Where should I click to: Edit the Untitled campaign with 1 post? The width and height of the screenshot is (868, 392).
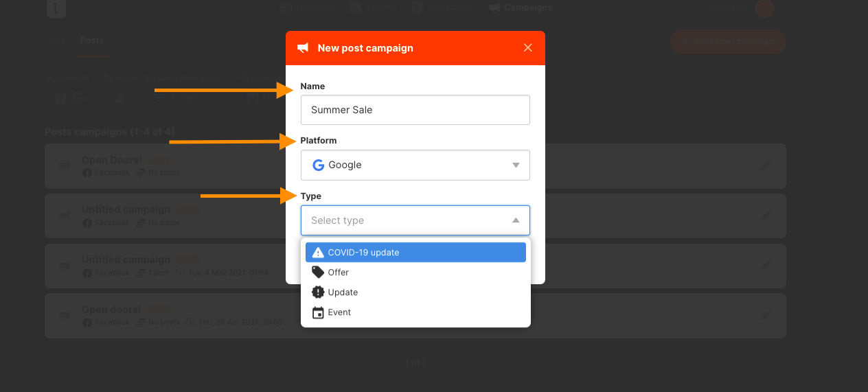pyautogui.click(x=766, y=265)
